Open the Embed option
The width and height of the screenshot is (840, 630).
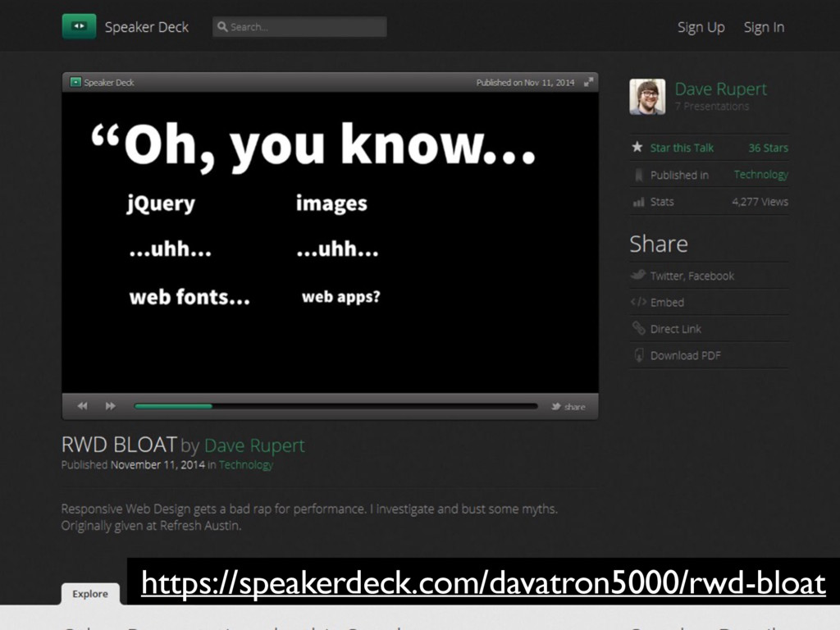pyautogui.click(x=667, y=303)
